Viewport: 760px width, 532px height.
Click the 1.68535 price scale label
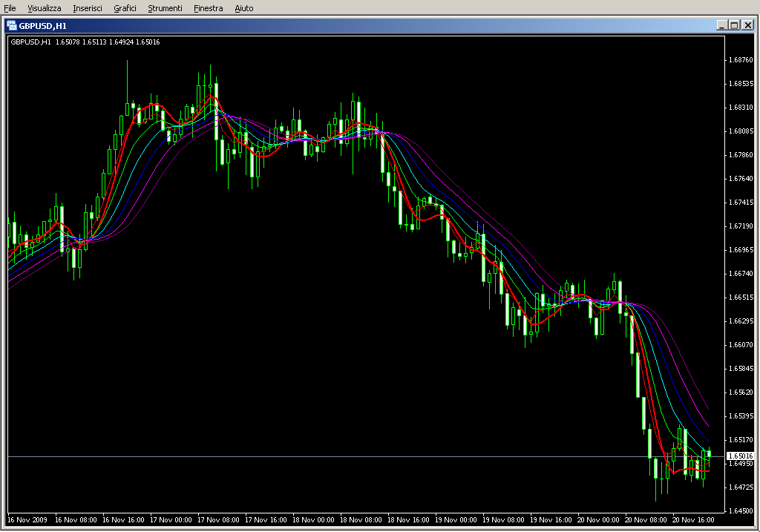click(x=741, y=84)
